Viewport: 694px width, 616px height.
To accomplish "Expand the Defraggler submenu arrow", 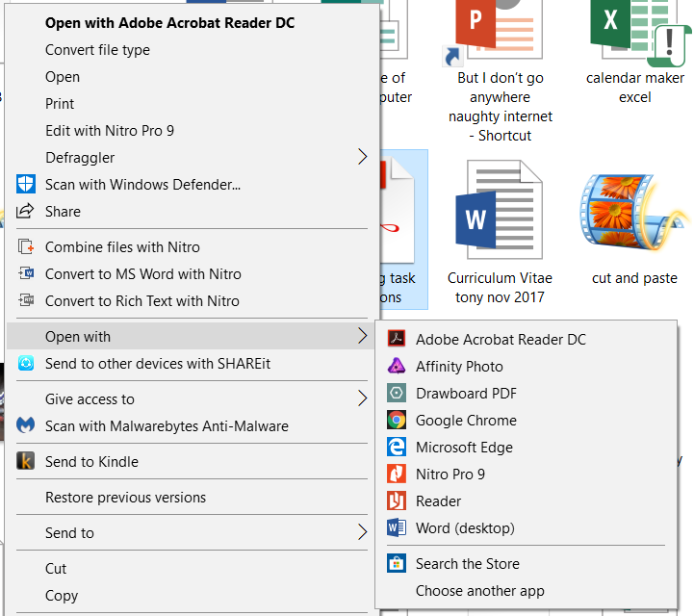I will [363, 157].
